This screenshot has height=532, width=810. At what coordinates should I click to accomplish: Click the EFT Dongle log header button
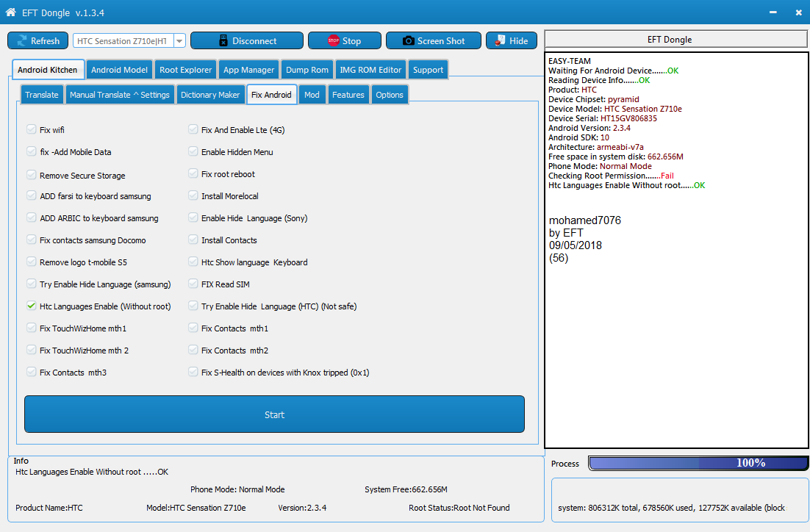[676, 39]
